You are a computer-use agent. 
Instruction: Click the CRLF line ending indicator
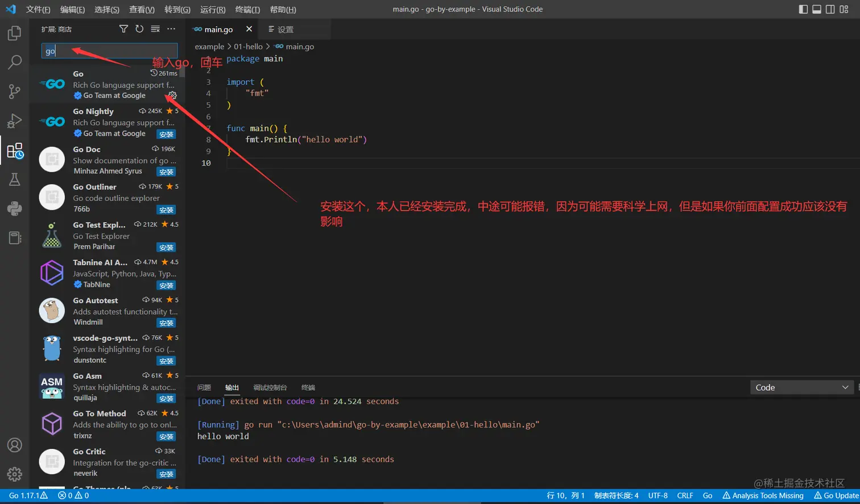[685, 495]
